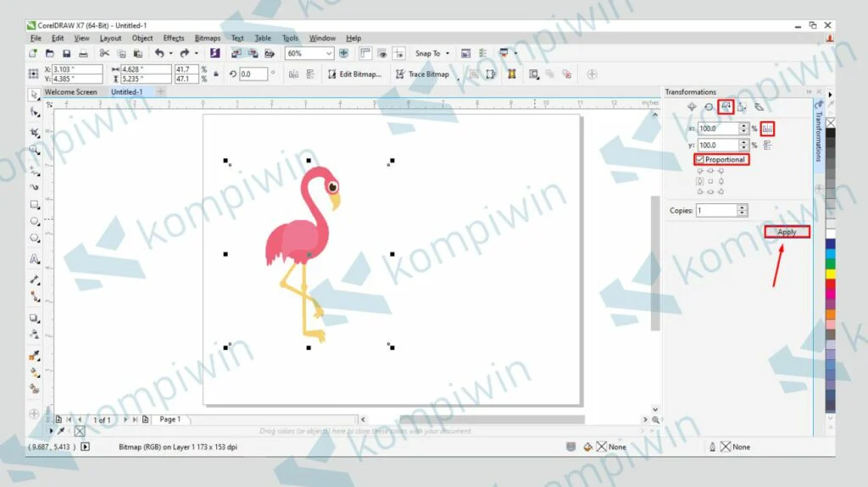868x487 pixels.
Task: Pick the Text tool
Action: [35, 259]
